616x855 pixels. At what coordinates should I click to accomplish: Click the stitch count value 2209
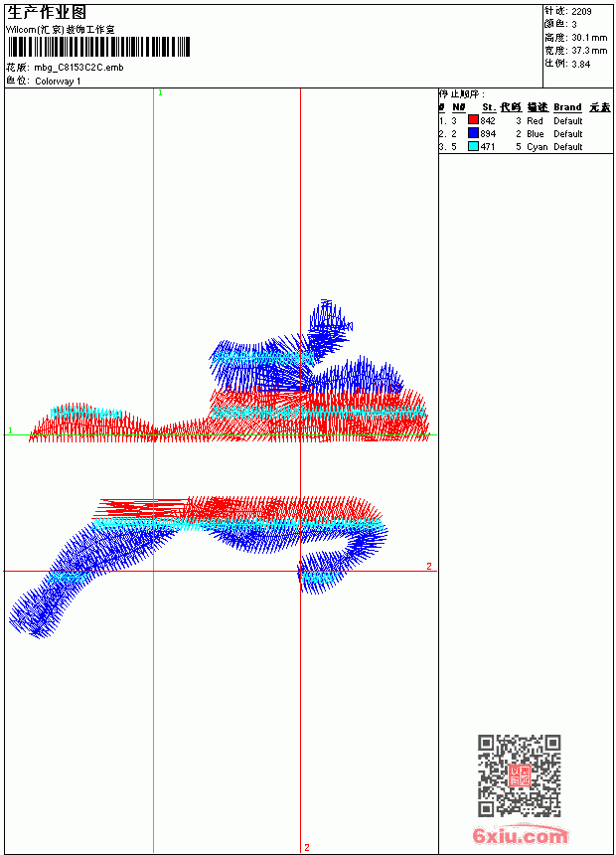581,12
